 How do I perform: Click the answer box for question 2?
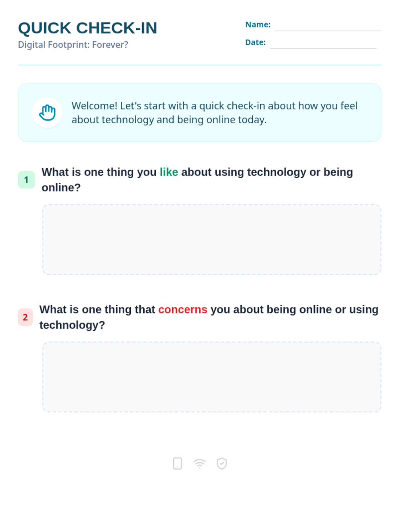212,377
